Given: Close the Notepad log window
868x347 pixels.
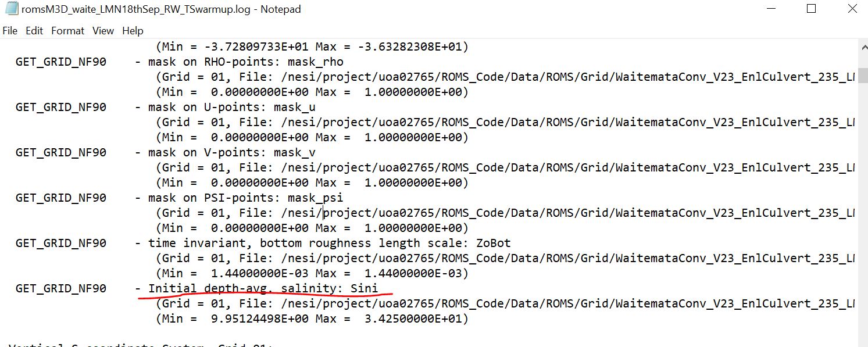Looking at the screenshot, I should (x=852, y=9).
